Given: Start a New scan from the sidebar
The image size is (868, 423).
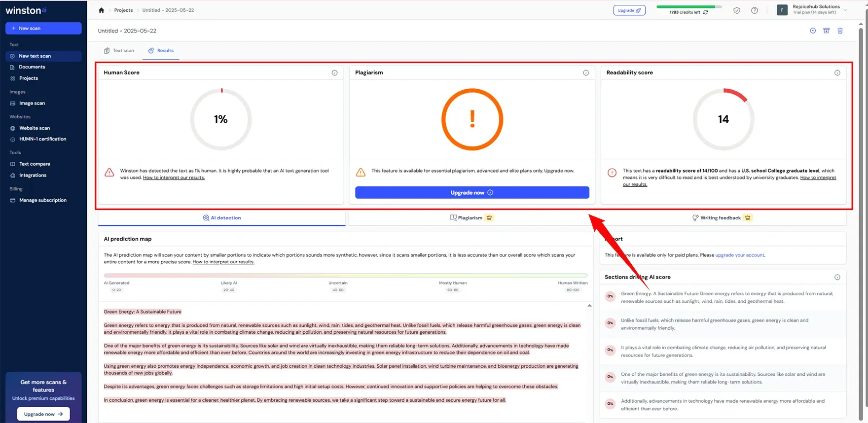Looking at the screenshot, I should point(43,29).
